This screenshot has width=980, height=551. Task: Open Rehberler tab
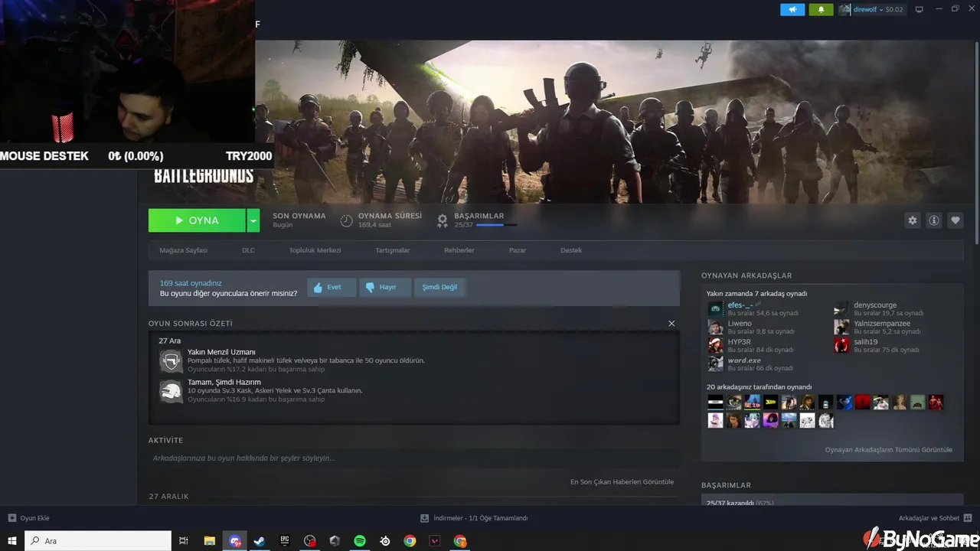pos(459,250)
